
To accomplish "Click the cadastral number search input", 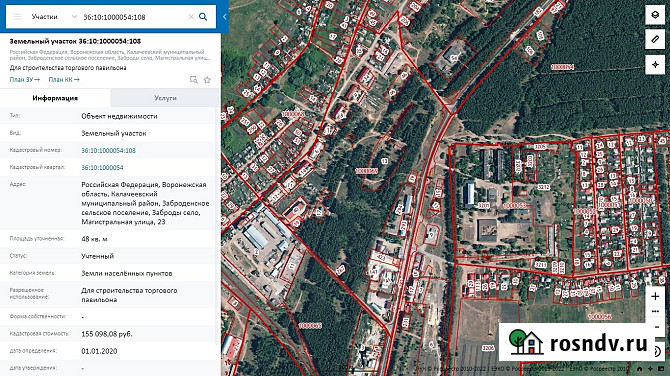I will 133,17.
